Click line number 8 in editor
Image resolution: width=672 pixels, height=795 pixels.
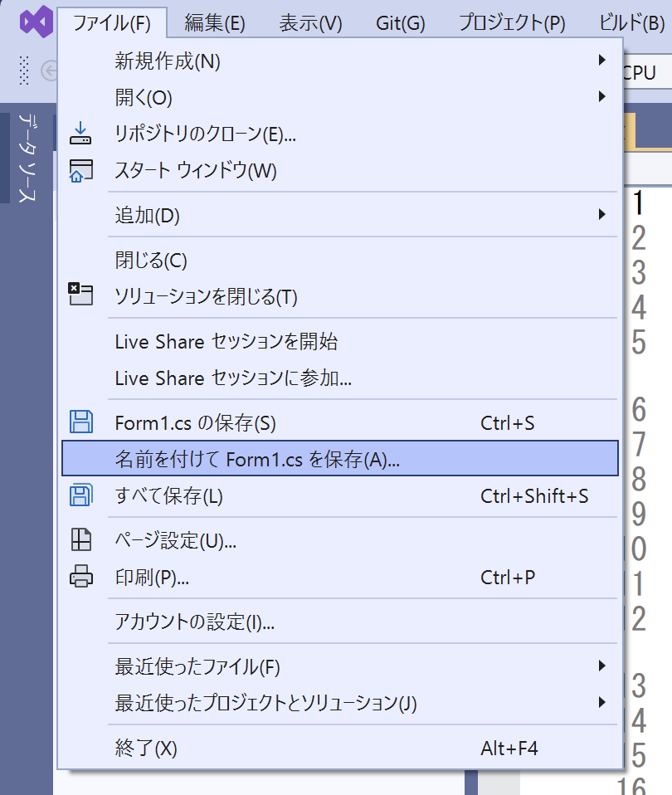pyautogui.click(x=639, y=479)
